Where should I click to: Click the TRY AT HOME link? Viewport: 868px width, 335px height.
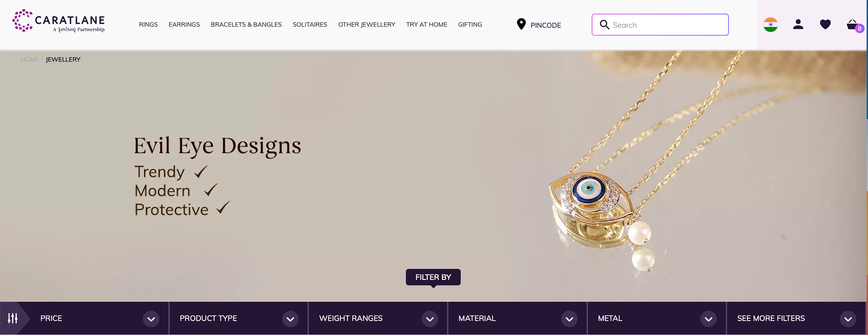click(426, 24)
